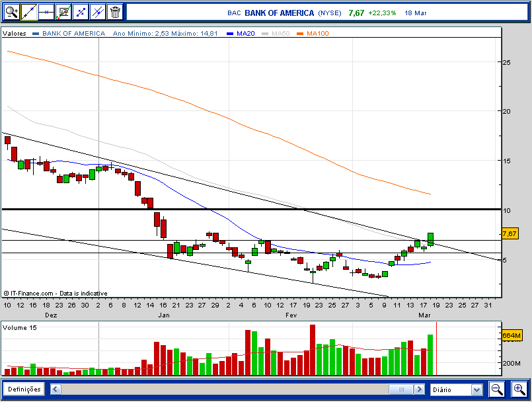The width and height of the screenshot is (532, 402).
Task: Select the parallel channel line tool
Action: (98, 12)
